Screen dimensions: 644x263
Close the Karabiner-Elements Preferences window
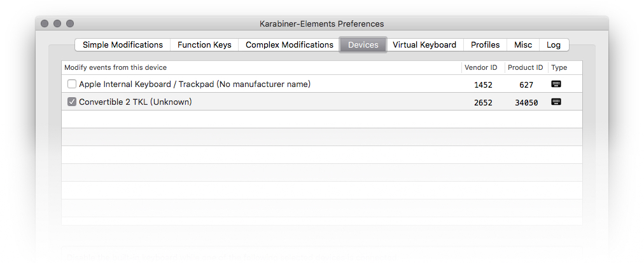click(45, 24)
